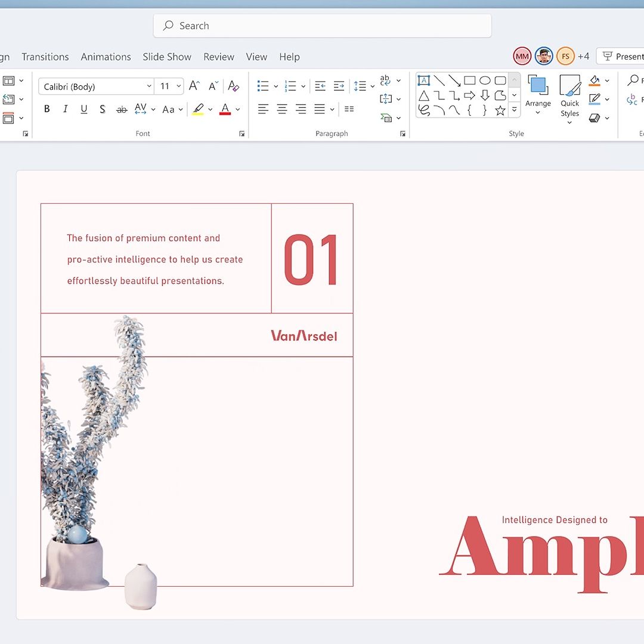The image size is (644, 644).
Task: Show additional collaborators via +4 badge
Action: pos(584,55)
